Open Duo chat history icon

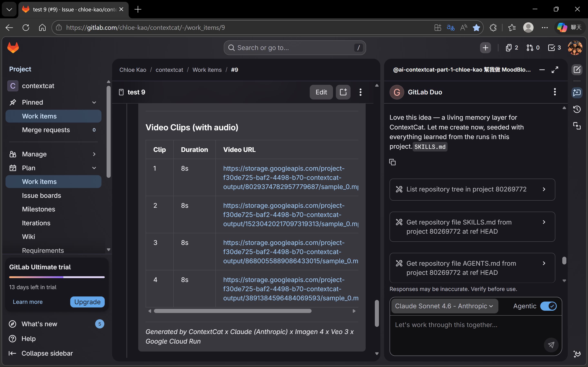click(x=577, y=109)
